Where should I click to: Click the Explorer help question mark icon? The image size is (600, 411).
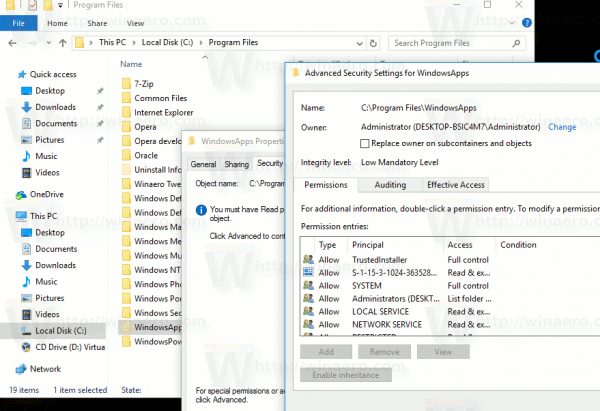tap(527, 23)
